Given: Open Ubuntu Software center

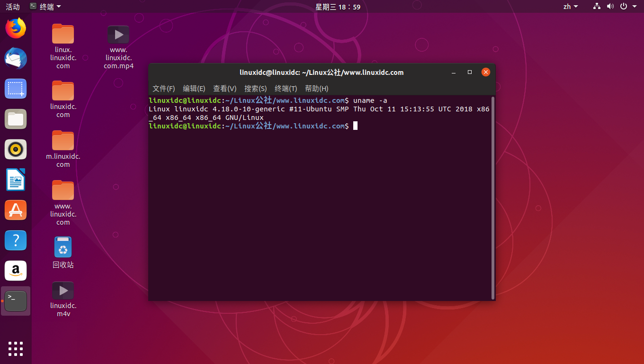Looking at the screenshot, I should (x=16, y=210).
